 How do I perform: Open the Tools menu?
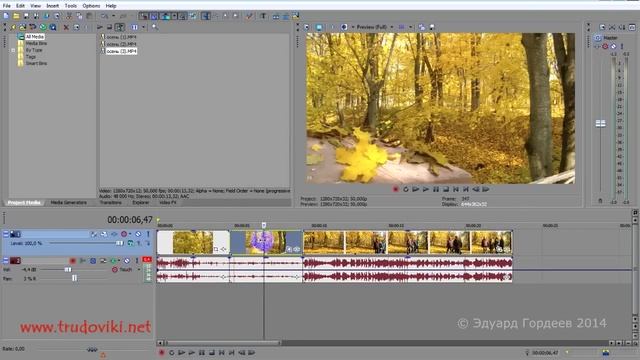(71, 6)
